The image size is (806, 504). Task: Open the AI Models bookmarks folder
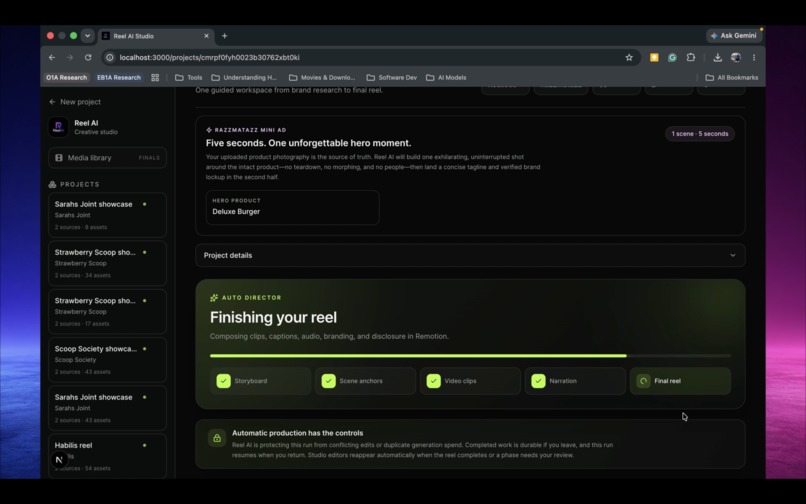coord(446,78)
